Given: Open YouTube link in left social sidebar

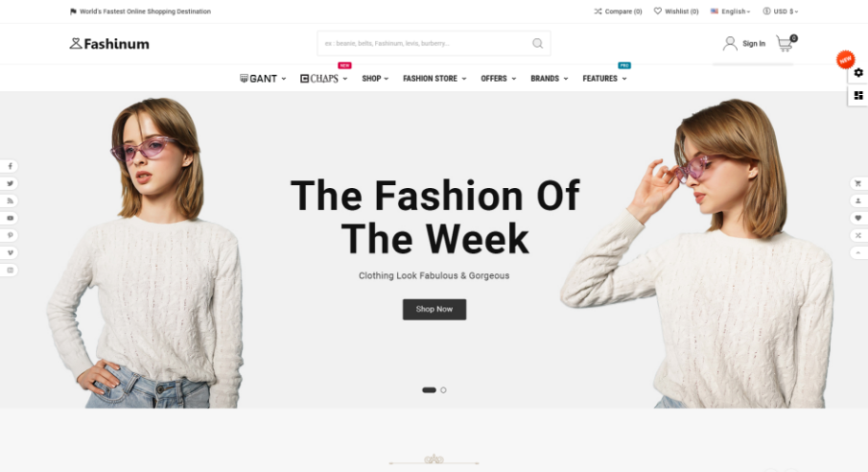Looking at the screenshot, I should (10, 219).
